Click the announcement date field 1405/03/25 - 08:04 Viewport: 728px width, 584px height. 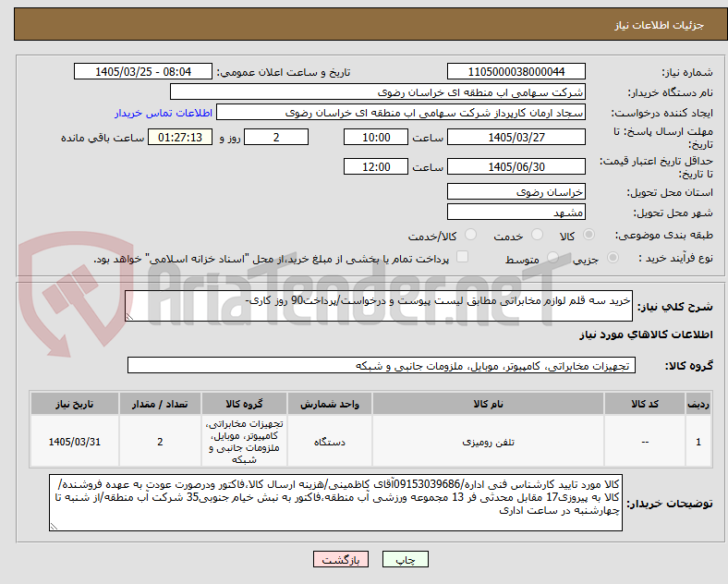(x=143, y=71)
